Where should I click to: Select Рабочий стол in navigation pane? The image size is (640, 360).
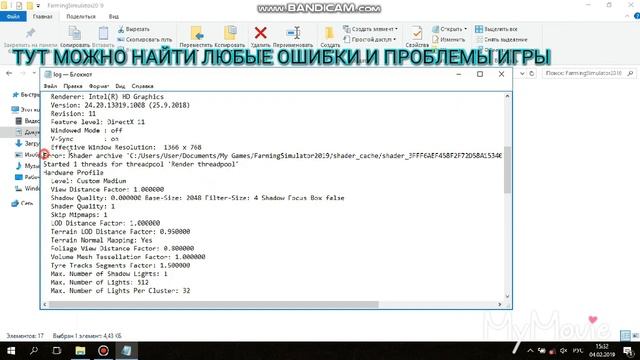click(x=27, y=177)
